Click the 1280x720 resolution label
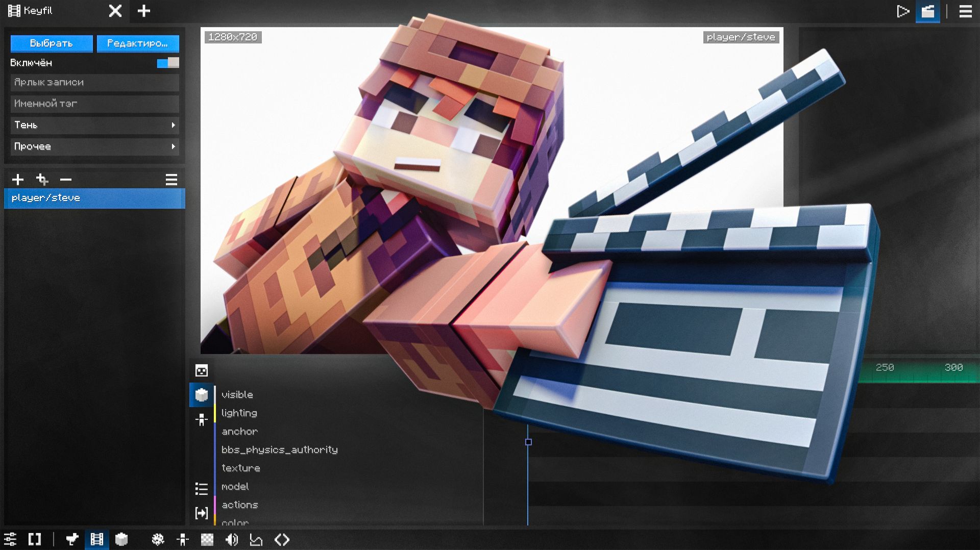Screen dimensions: 980x550 coord(233,37)
